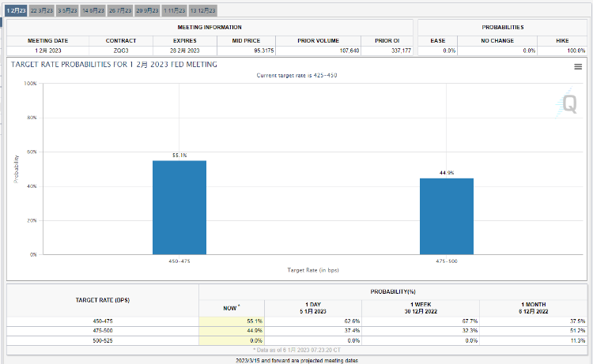
Task: Open the 1 11月23 meeting tab
Action: [173, 10]
